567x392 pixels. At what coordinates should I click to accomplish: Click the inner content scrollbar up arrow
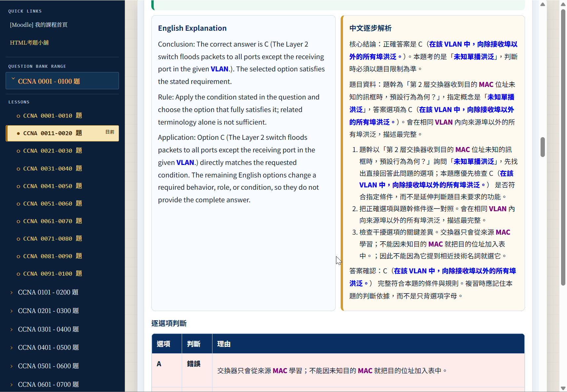543,4
